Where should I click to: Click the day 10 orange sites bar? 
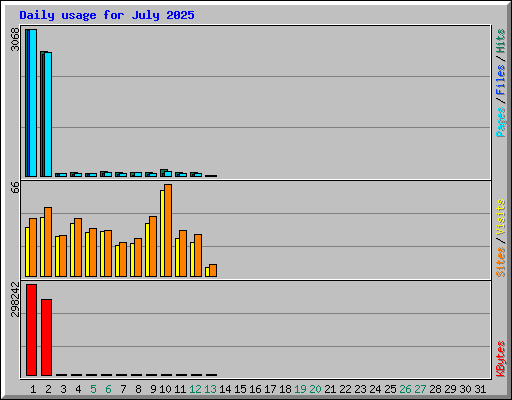(168, 230)
